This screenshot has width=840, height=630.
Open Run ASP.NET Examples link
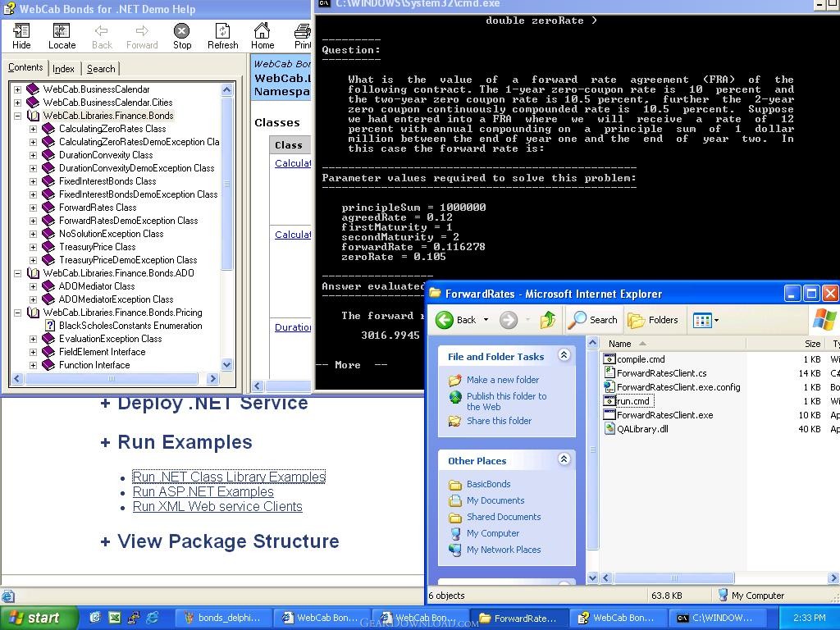click(x=203, y=492)
